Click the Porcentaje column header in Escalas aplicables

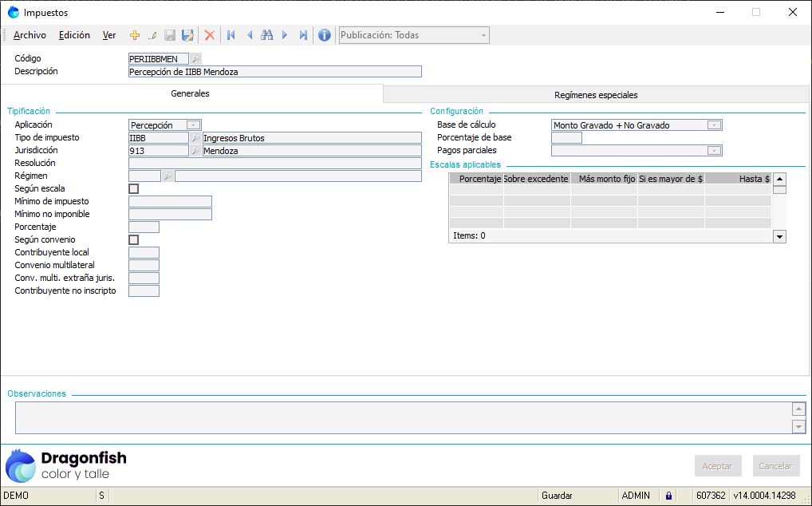[x=476, y=179]
